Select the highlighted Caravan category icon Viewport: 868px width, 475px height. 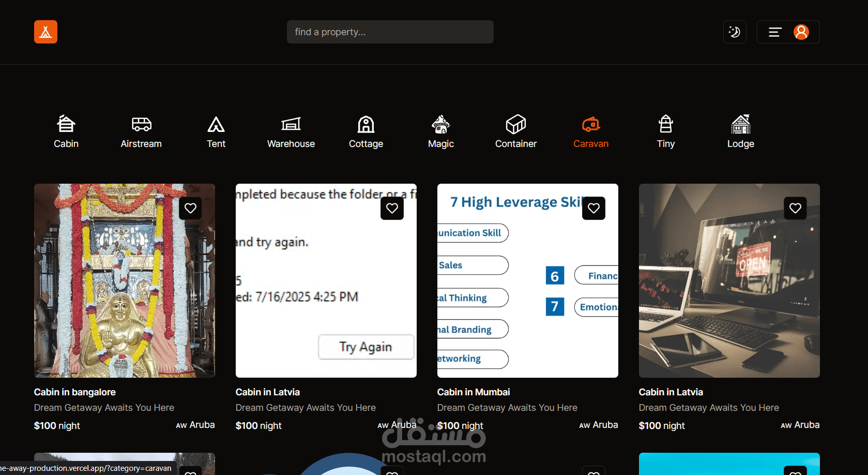(591, 124)
